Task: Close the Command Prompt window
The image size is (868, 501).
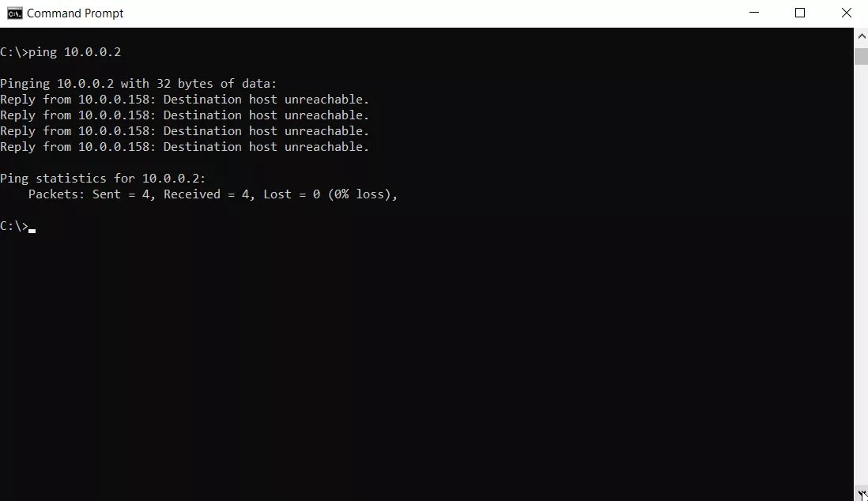Action: coord(847,13)
